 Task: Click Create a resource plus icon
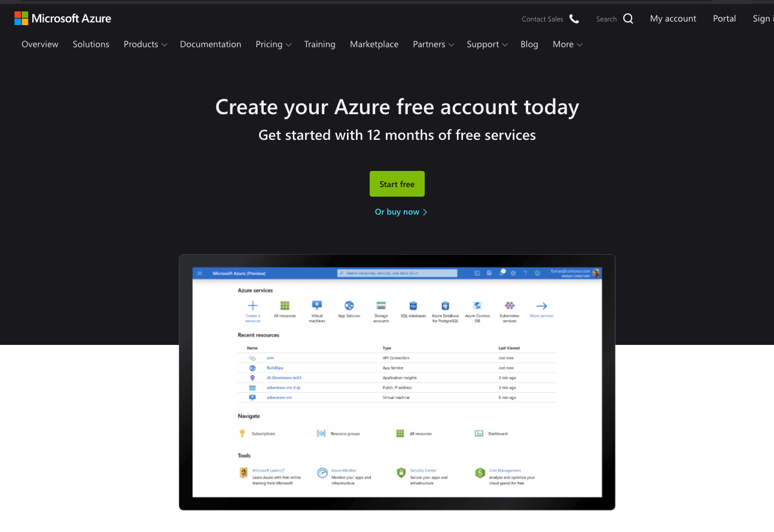[252, 305]
